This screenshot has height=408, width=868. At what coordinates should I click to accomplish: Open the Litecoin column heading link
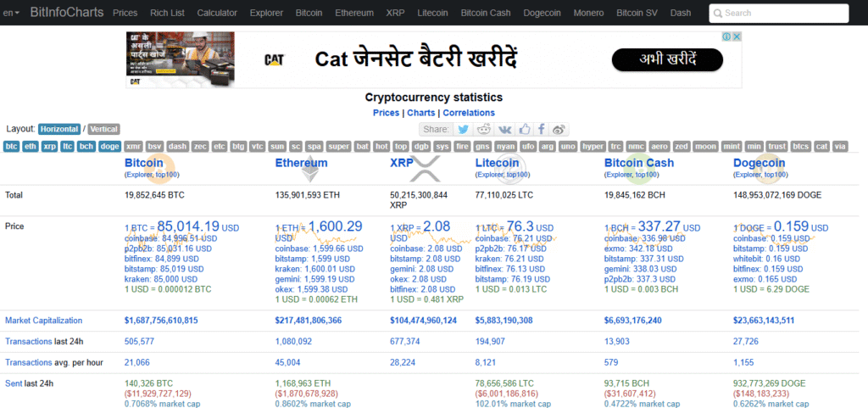[x=497, y=163]
